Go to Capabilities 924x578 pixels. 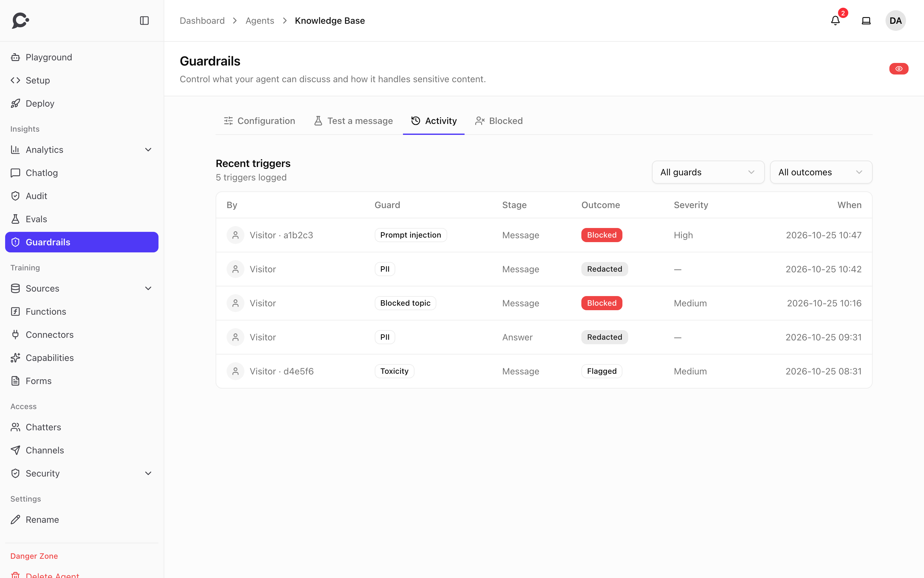tap(82, 358)
